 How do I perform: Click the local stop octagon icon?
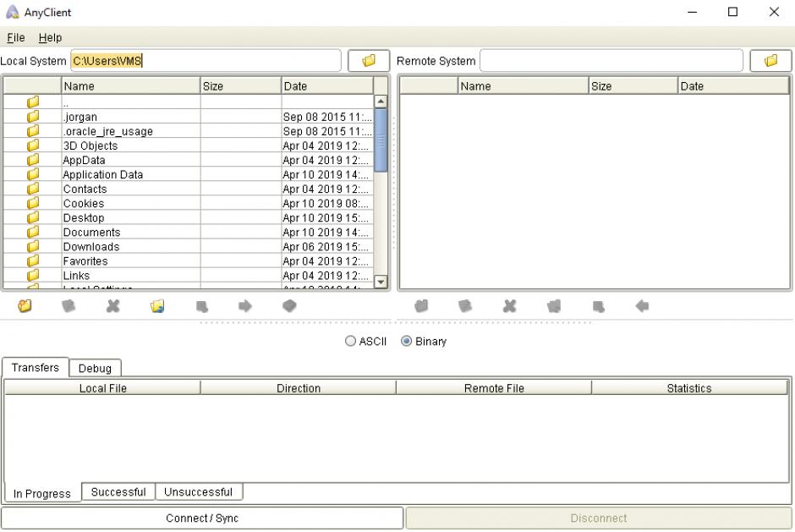[289, 306]
